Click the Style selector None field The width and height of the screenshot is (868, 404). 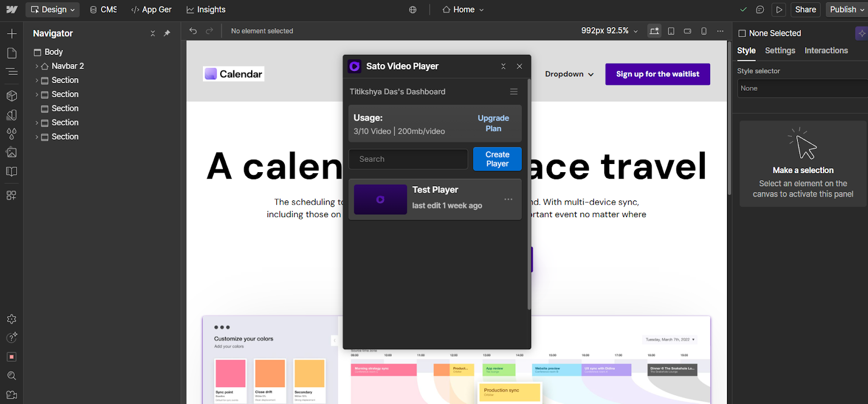[x=802, y=89]
